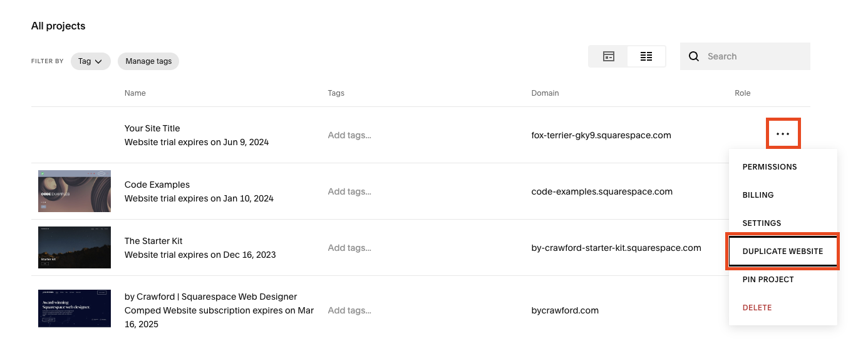This screenshot has width=868, height=341.
Task: Click trial expires on Jan 10, 2024 text
Action: 199,198
